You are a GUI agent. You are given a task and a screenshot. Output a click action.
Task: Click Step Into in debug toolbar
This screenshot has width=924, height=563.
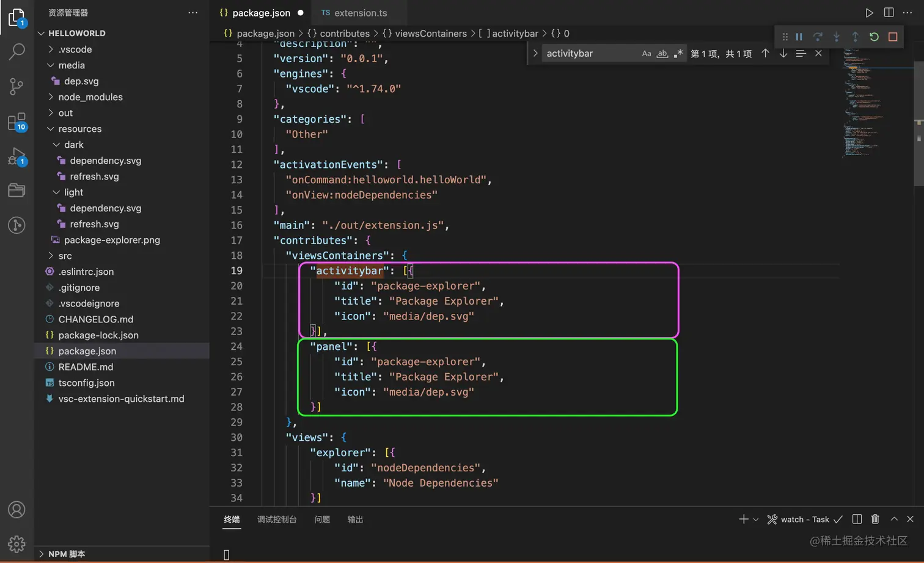pos(837,37)
